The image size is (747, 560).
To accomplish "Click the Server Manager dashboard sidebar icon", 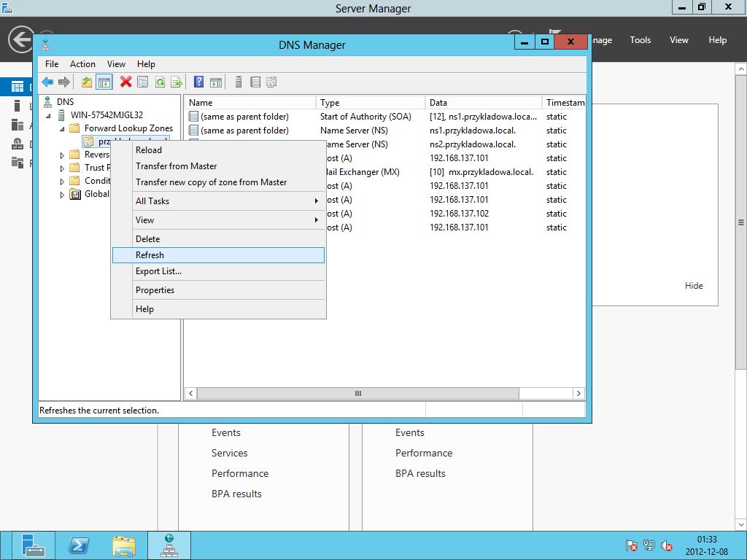I will (x=18, y=87).
